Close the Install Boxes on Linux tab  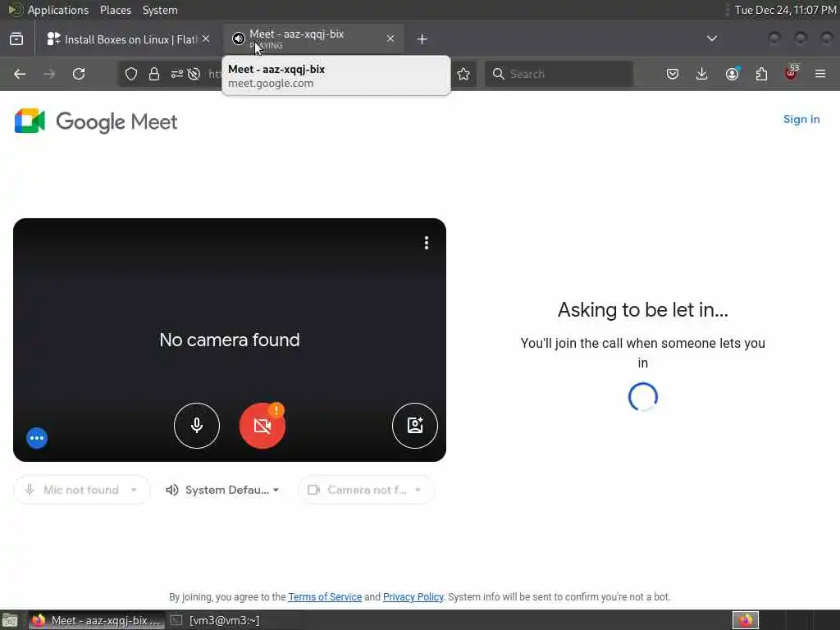coord(206,39)
